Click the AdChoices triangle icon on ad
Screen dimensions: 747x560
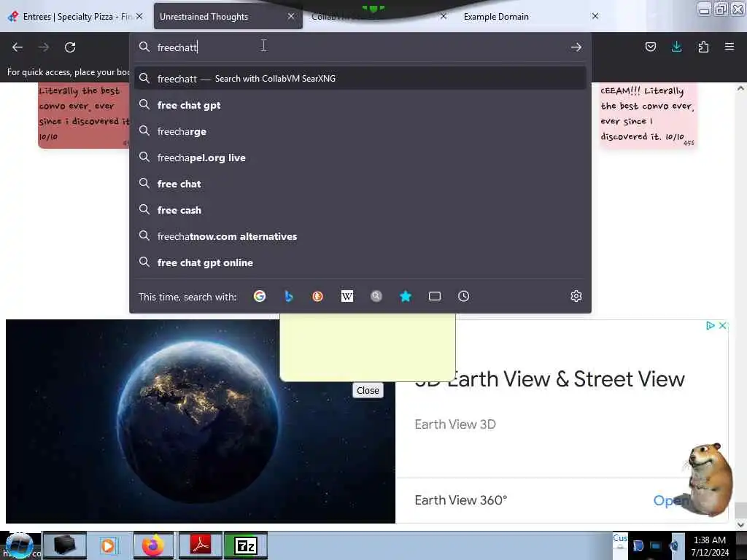[x=711, y=326]
